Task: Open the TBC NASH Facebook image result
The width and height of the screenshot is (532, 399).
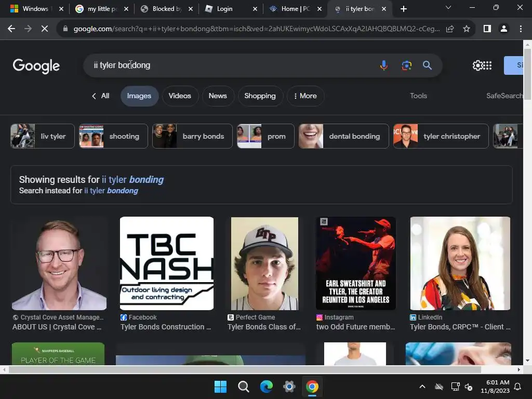Action: coord(167,263)
